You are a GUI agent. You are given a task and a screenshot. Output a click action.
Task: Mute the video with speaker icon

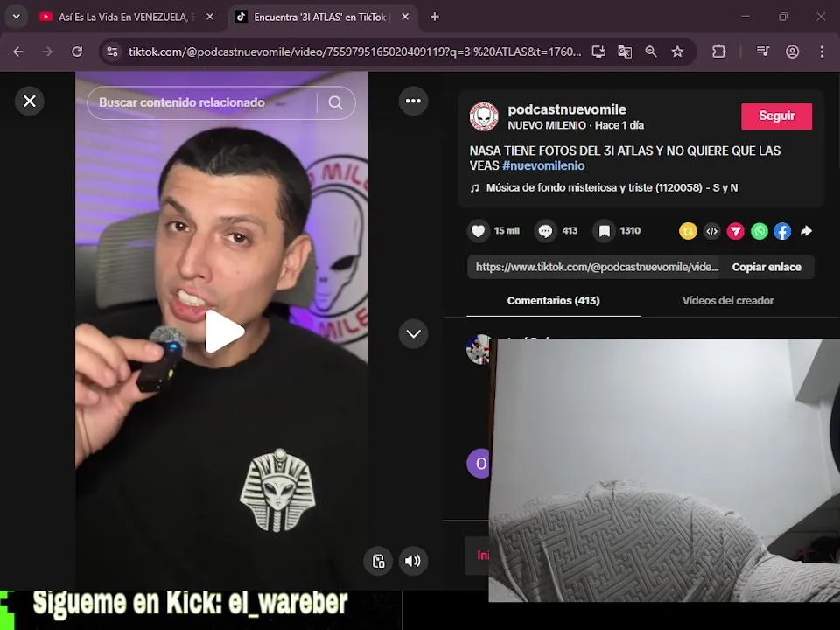(413, 561)
